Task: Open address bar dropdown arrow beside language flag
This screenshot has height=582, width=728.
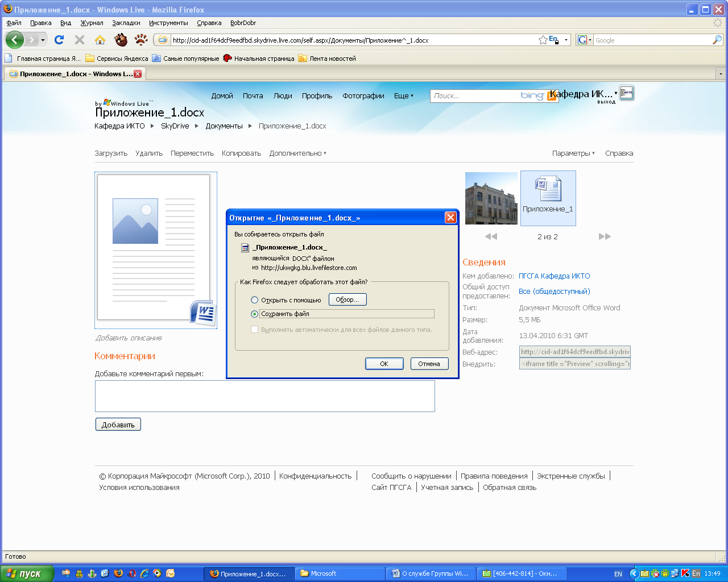Action: coord(566,40)
